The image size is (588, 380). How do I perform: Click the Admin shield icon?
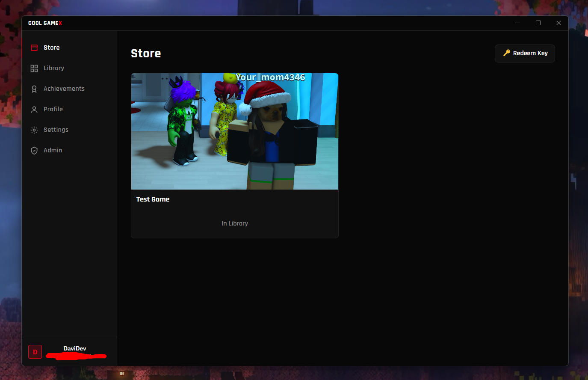click(x=34, y=150)
